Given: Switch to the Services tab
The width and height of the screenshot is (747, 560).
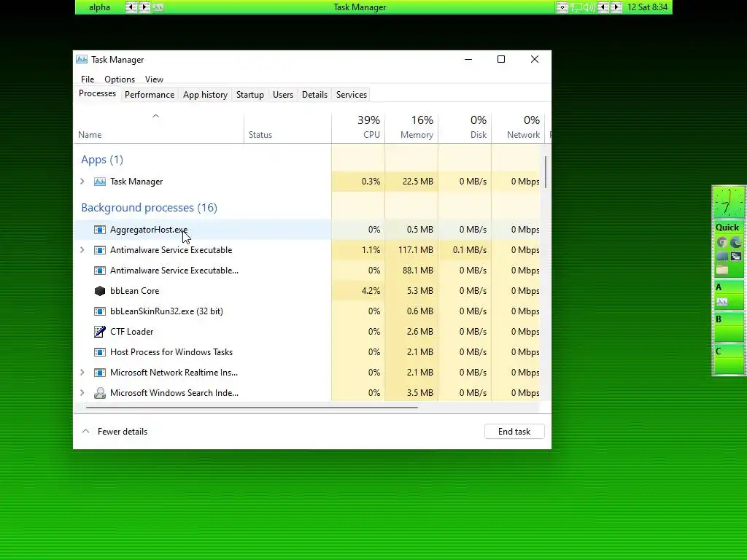Looking at the screenshot, I should (x=352, y=95).
